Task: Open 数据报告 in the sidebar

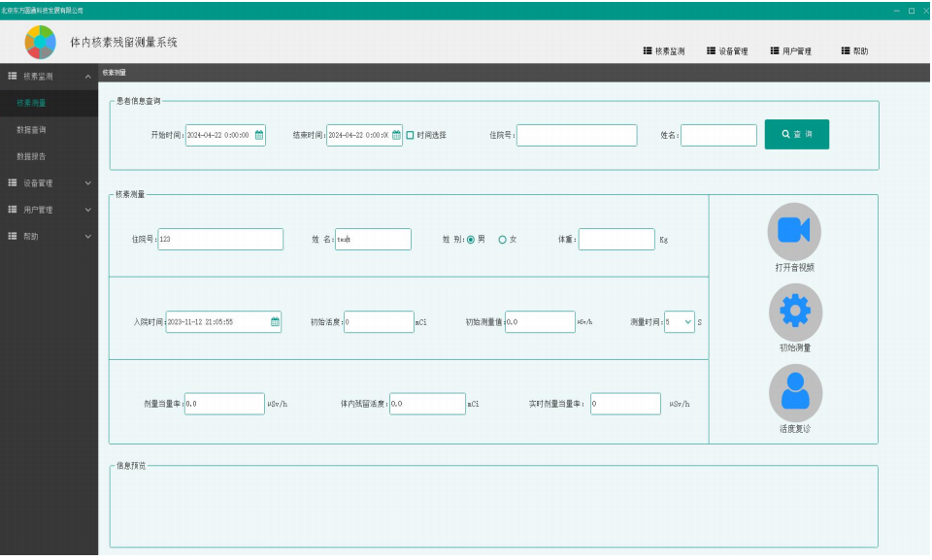Action: 49,156
